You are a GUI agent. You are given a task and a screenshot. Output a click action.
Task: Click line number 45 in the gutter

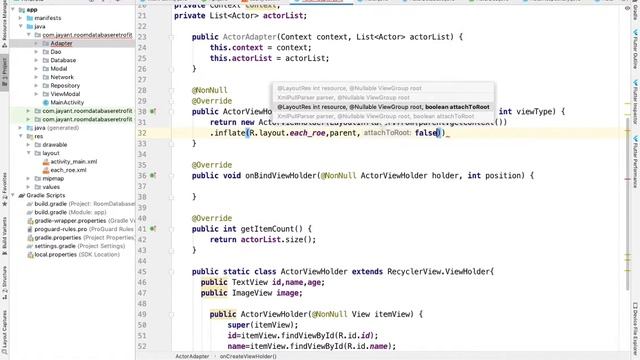click(142, 271)
